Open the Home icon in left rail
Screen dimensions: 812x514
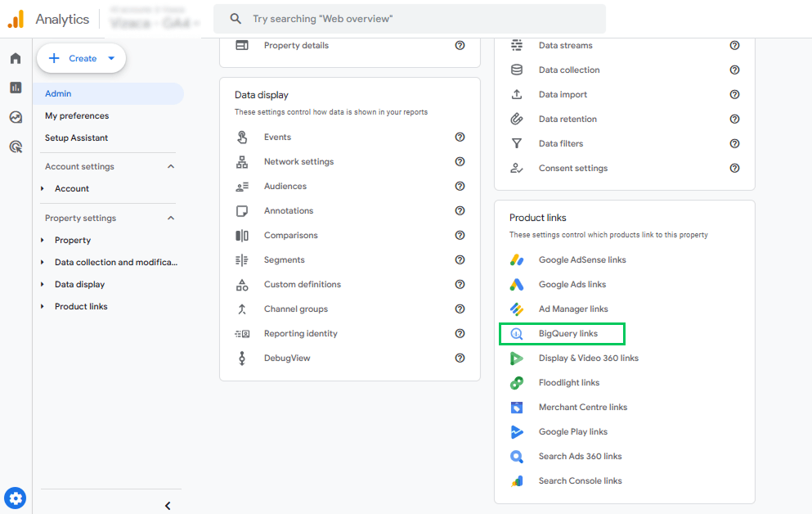point(16,58)
